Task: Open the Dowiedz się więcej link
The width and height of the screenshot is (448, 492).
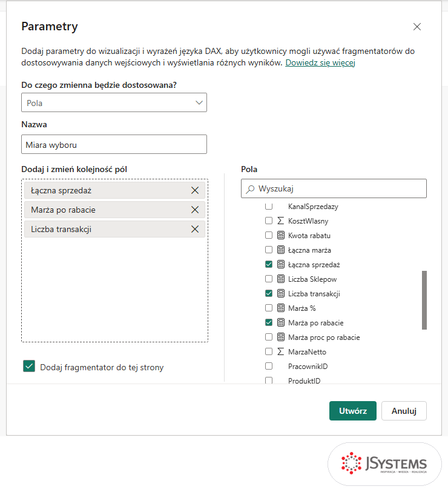Action: click(x=320, y=63)
